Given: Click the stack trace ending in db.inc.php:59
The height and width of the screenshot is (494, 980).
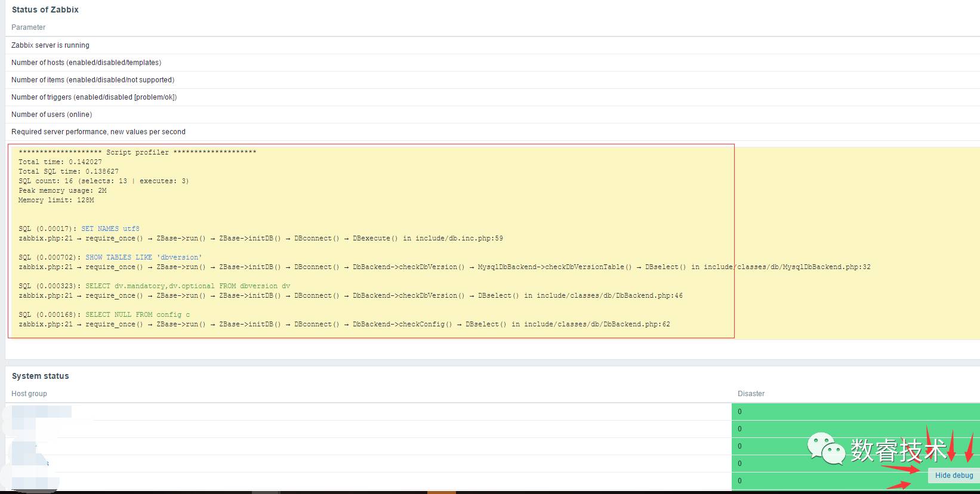Looking at the screenshot, I should (261, 238).
